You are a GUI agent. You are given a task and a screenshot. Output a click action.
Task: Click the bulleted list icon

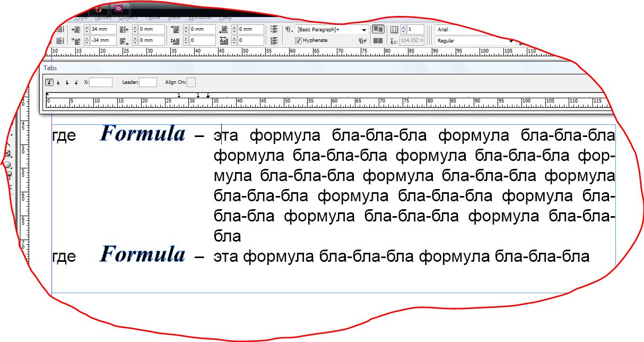click(274, 29)
